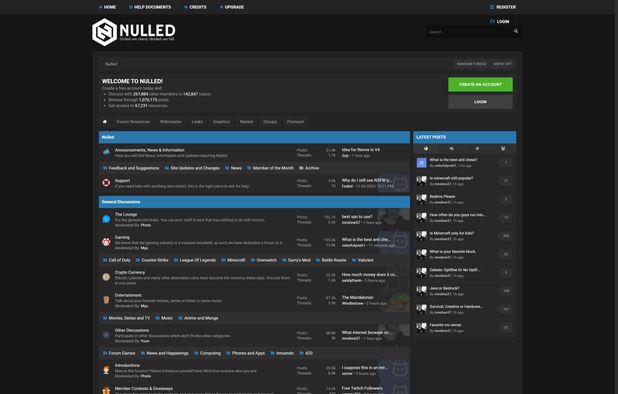Open the Upgrade menu item

pos(232,7)
